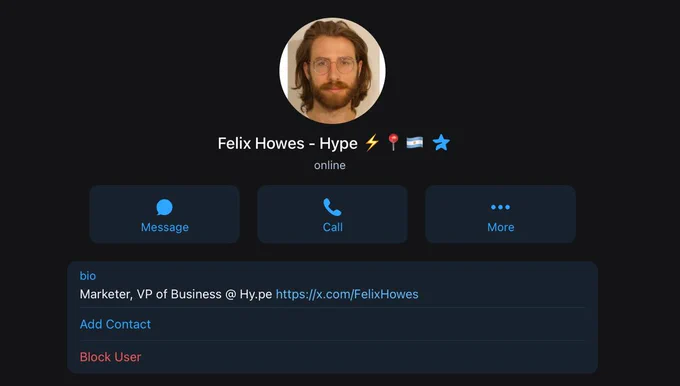Click the blue Premium star badge

point(441,142)
